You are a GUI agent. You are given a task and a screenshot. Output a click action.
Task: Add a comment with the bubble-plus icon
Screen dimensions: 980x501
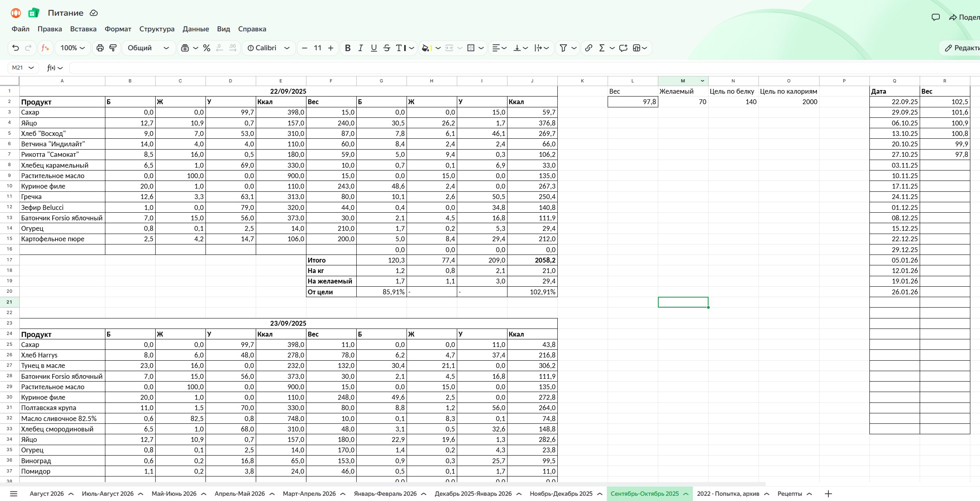click(623, 48)
